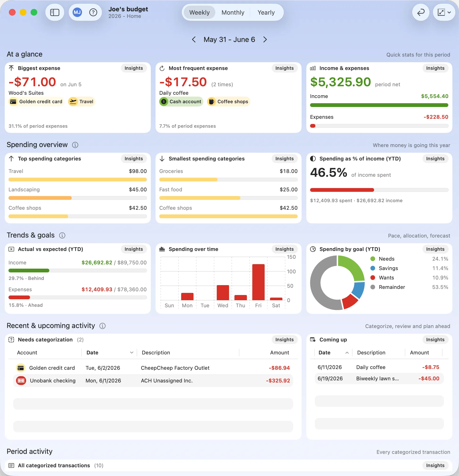The image size is (459, 476).
Task: Click the Top spending categories arrow icon
Action: 11,159
